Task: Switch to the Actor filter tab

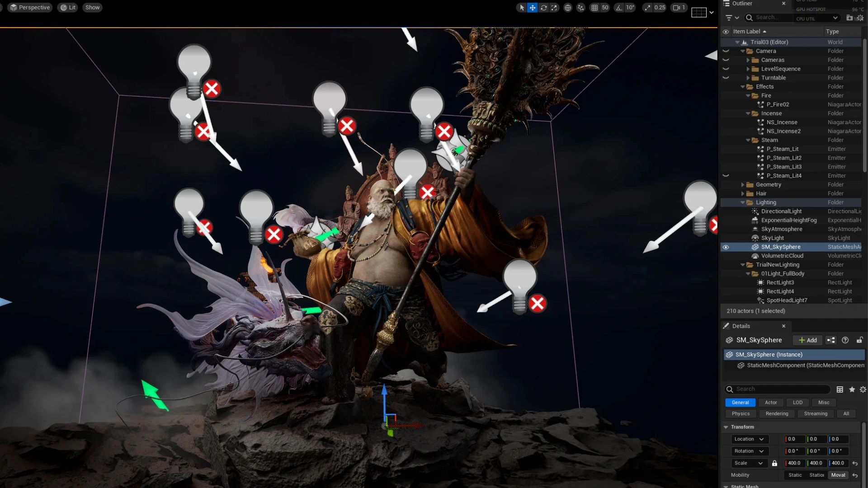Action: point(771,403)
